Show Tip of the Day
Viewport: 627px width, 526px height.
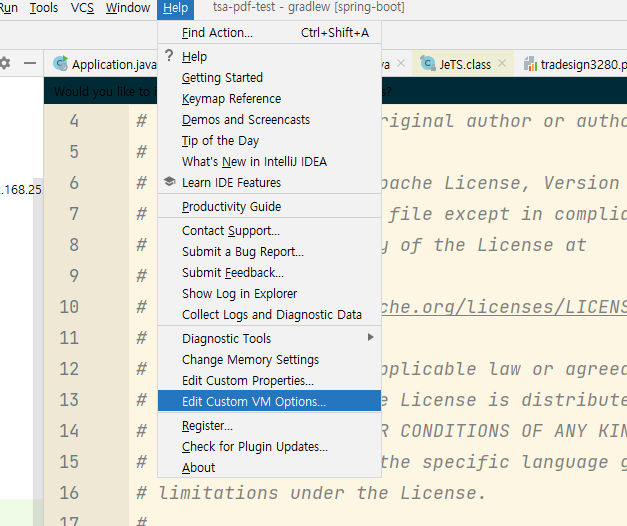[x=269, y=140]
